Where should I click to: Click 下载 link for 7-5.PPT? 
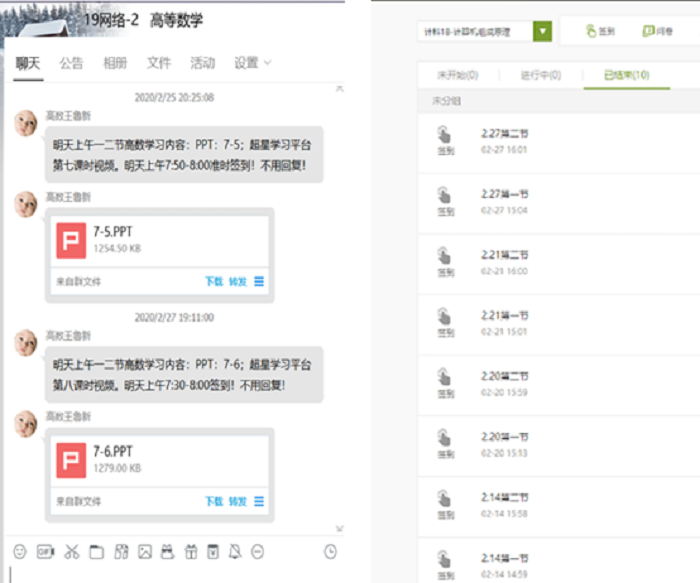click(x=214, y=282)
